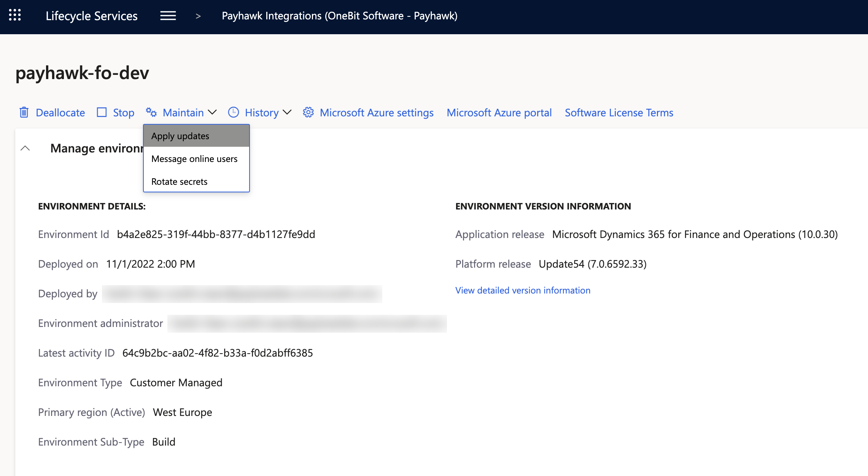868x476 pixels.
Task: Click the breadcrumb separator arrow
Action: point(198,16)
